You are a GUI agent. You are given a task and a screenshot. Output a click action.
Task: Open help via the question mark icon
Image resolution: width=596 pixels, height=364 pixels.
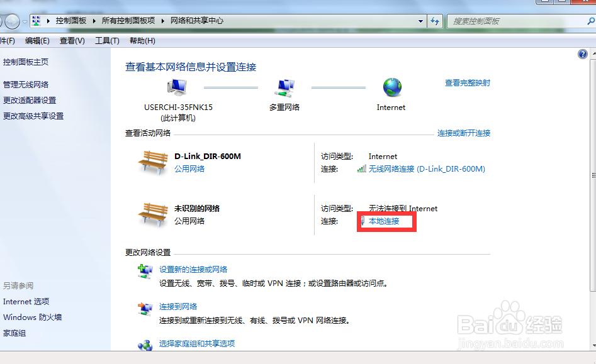click(x=583, y=54)
